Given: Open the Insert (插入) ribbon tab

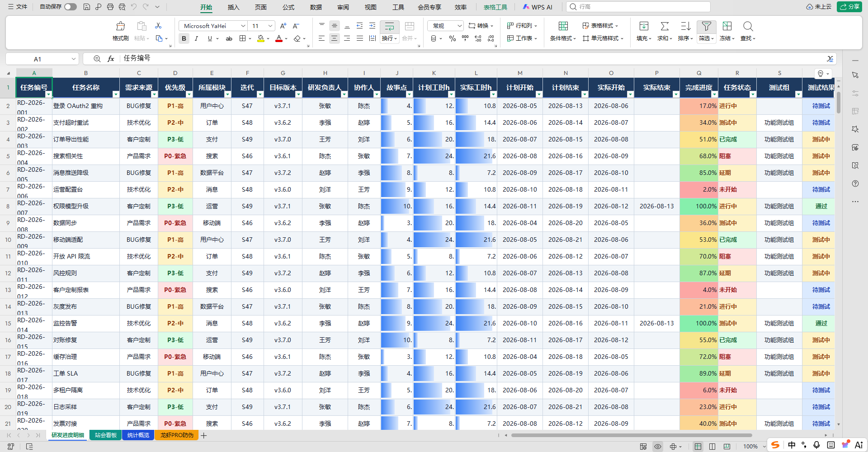Looking at the screenshot, I should coord(233,7).
